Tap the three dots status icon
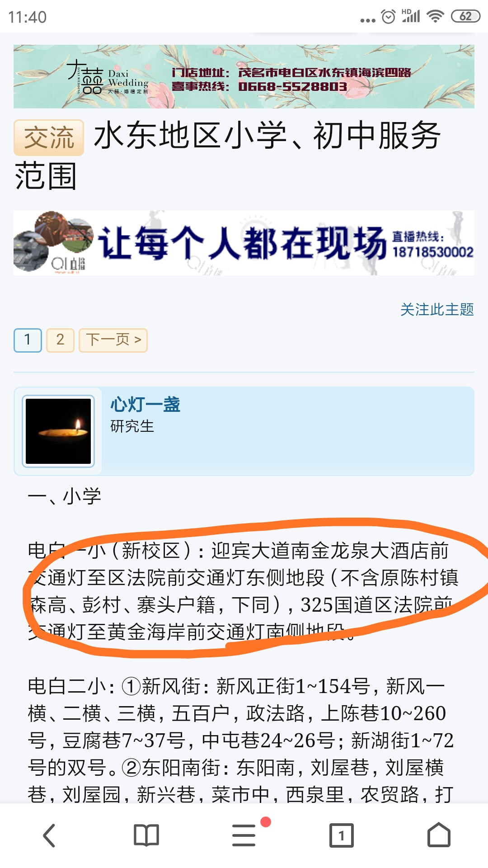The width and height of the screenshot is (488, 868). pyautogui.click(x=368, y=20)
